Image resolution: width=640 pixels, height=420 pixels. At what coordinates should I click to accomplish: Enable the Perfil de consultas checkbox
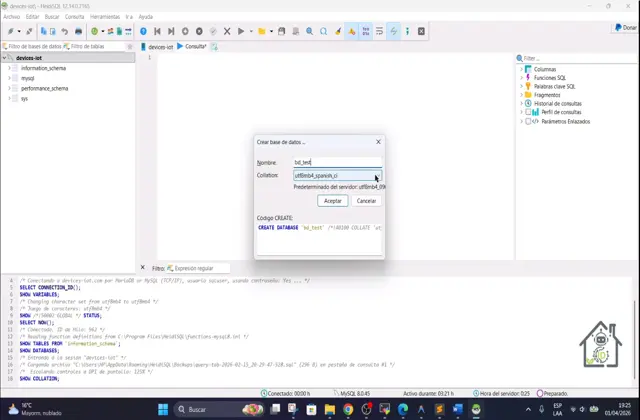tap(528, 112)
